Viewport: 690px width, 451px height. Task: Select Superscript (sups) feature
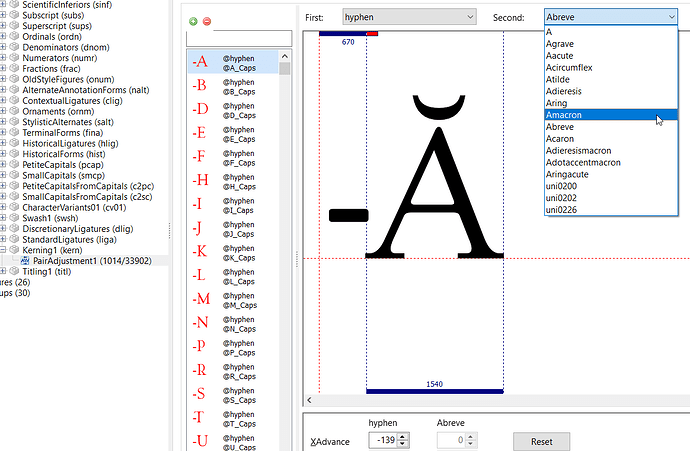[x=57, y=26]
